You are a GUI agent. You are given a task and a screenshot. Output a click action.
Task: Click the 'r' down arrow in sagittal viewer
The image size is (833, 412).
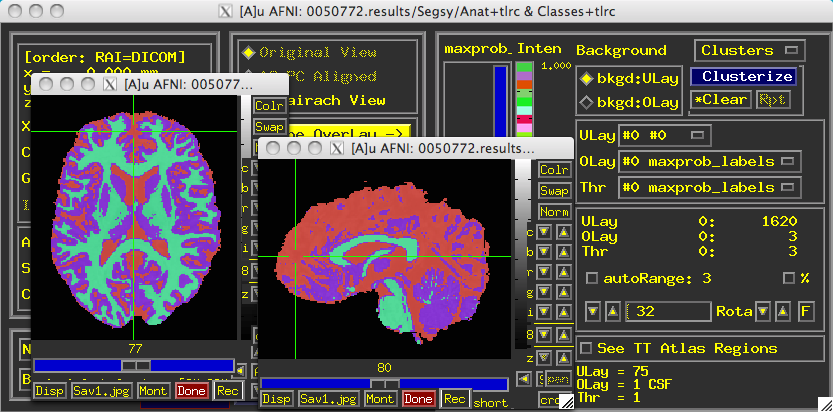(x=544, y=272)
